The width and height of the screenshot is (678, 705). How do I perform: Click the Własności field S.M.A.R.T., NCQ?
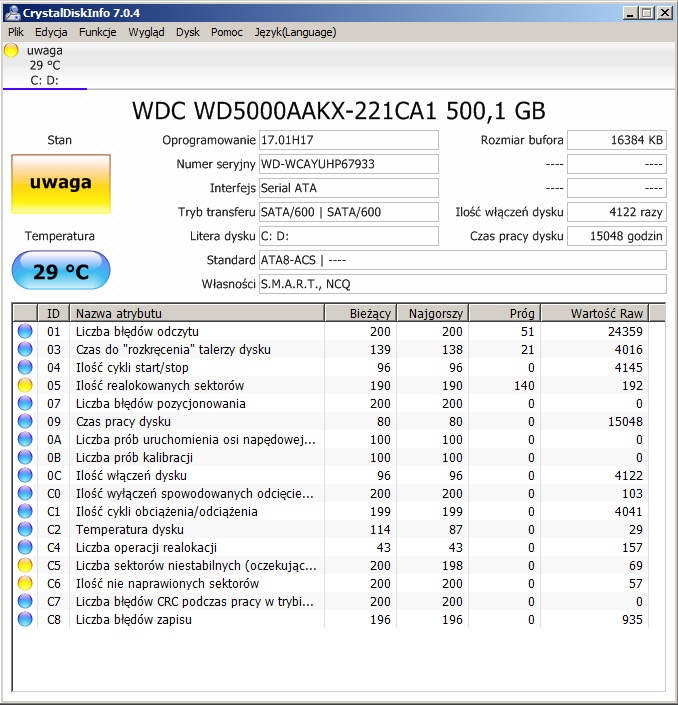tap(463, 284)
